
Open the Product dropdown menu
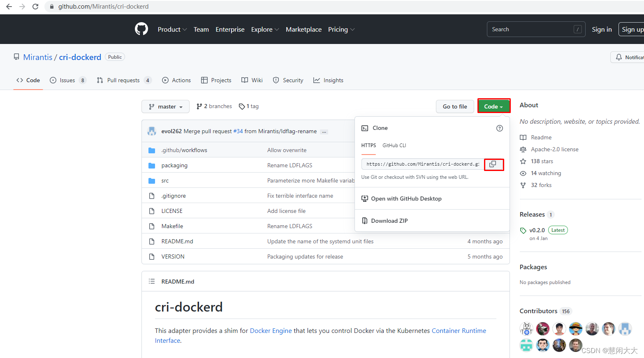click(172, 30)
